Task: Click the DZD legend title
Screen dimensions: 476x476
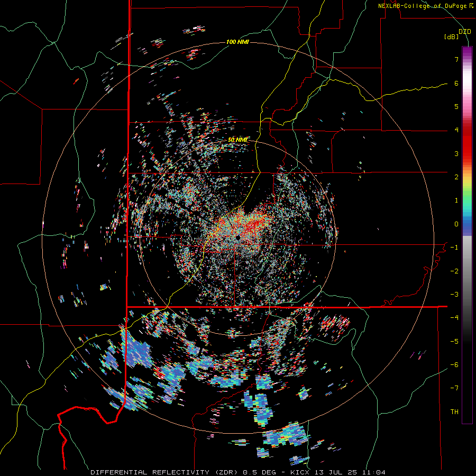Action: point(464,32)
